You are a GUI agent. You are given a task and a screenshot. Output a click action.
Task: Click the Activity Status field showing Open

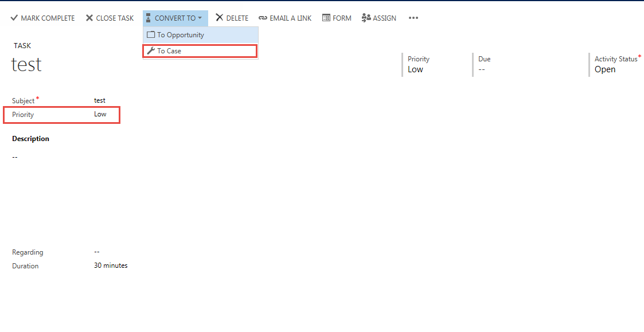click(x=605, y=69)
